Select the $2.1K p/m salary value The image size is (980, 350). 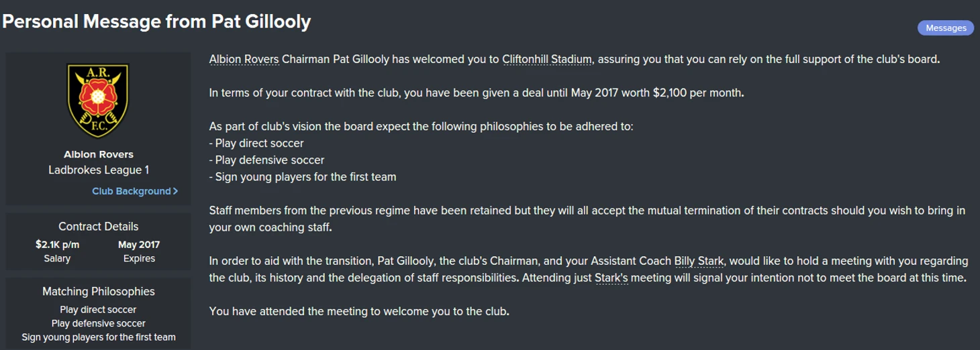pos(57,245)
